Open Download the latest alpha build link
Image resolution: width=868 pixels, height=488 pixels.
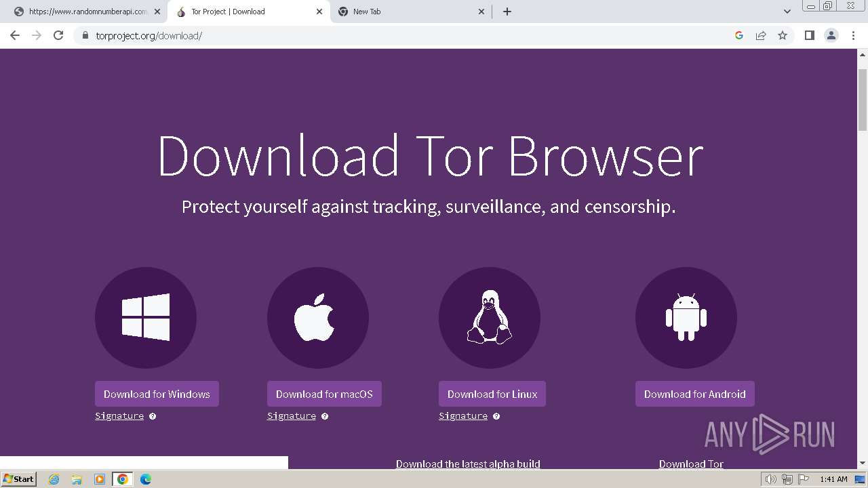click(x=468, y=464)
